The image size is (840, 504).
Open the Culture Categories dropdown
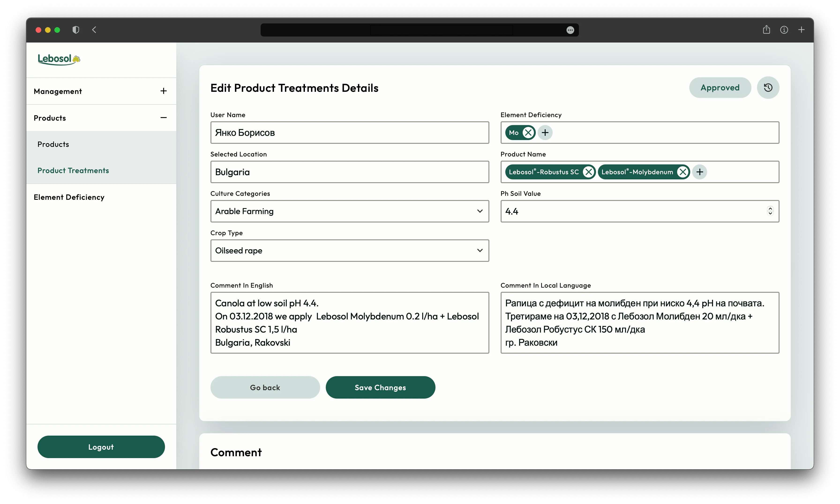tap(349, 211)
